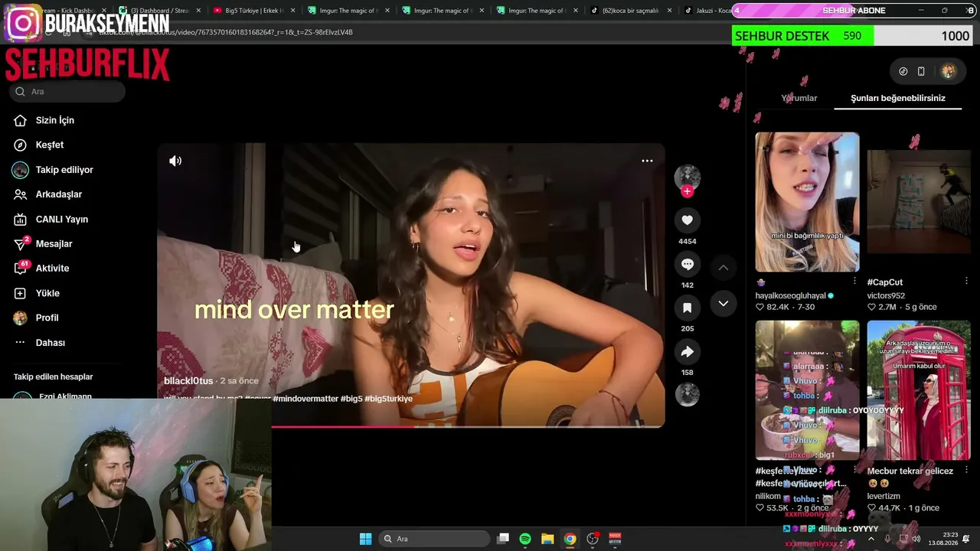This screenshot has width=980, height=551.
Task: Switch to Big5 Türkiye YouTube browser tab
Action: click(x=249, y=11)
